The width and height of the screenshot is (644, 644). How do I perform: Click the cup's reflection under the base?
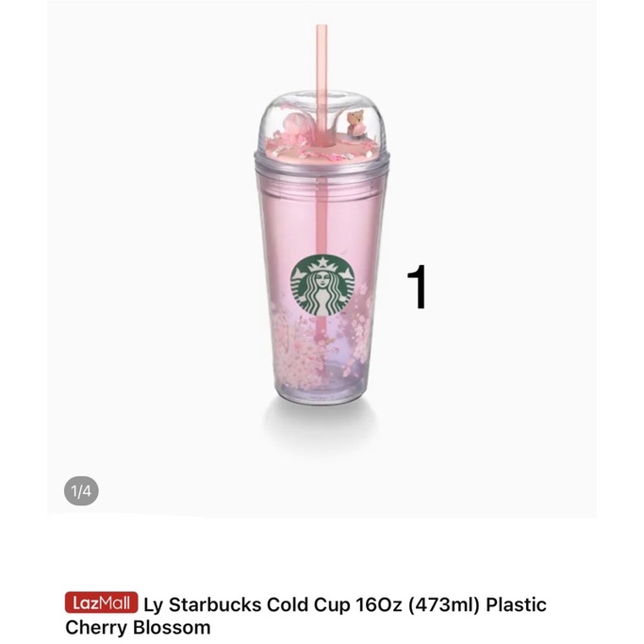click(321, 423)
